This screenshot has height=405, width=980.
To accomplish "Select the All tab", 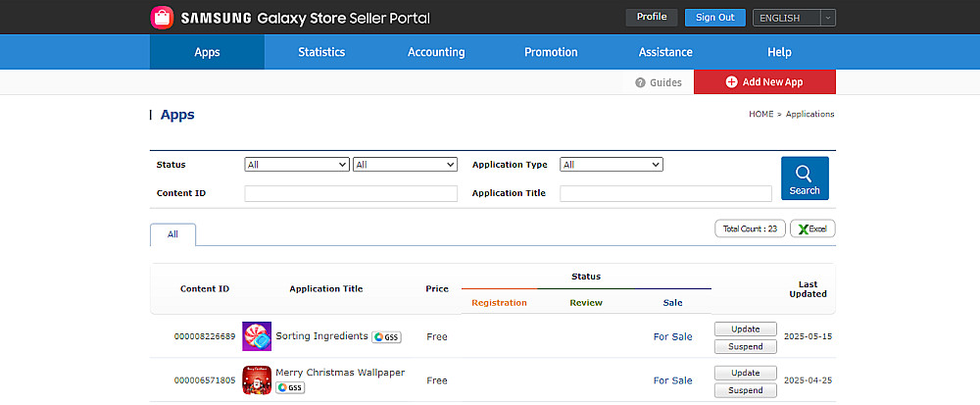I will [x=172, y=234].
